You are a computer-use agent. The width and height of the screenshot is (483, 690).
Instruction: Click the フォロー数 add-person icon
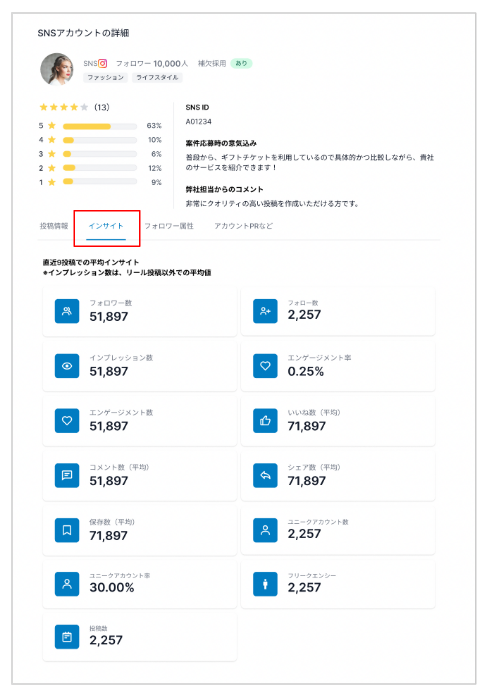(x=265, y=311)
